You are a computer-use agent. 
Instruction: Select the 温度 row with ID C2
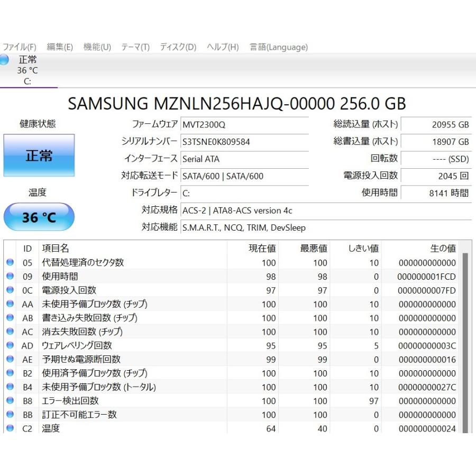[232, 427]
